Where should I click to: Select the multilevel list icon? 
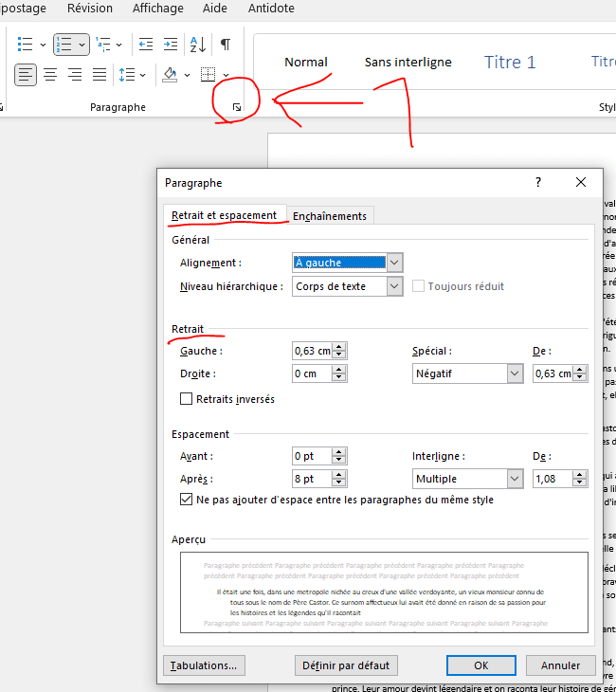pyautogui.click(x=103, y=45)
